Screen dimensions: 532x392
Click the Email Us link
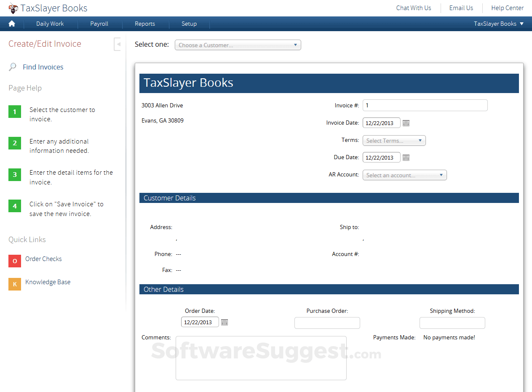(461, 8)
